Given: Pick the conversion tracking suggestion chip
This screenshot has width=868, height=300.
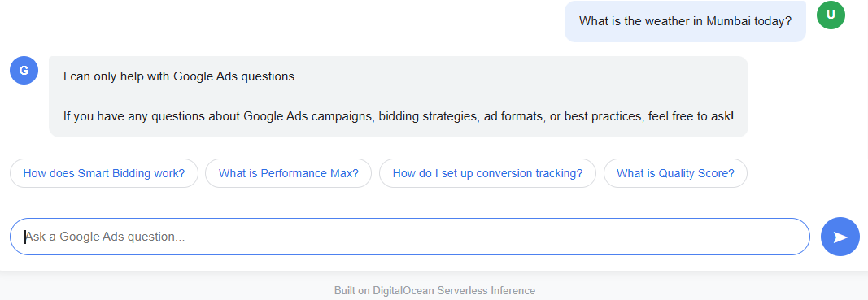Looking at the screenshot, I should pos(488,173).
